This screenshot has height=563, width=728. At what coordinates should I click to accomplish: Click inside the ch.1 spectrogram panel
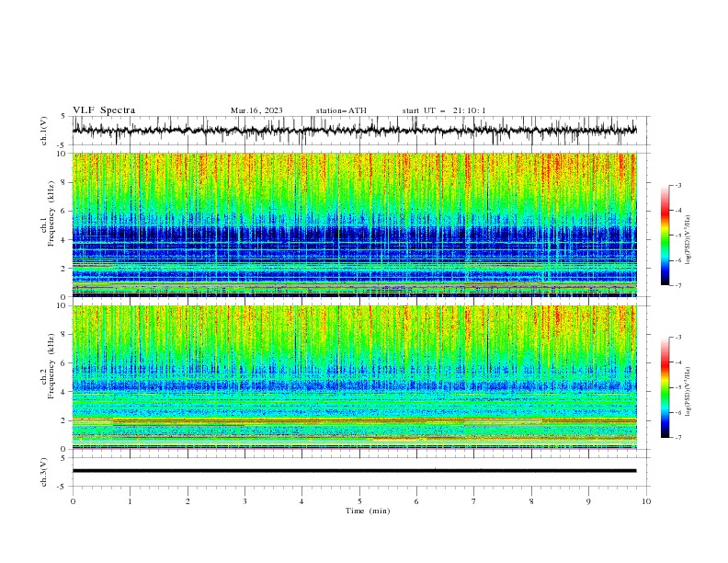pos(354,224)
